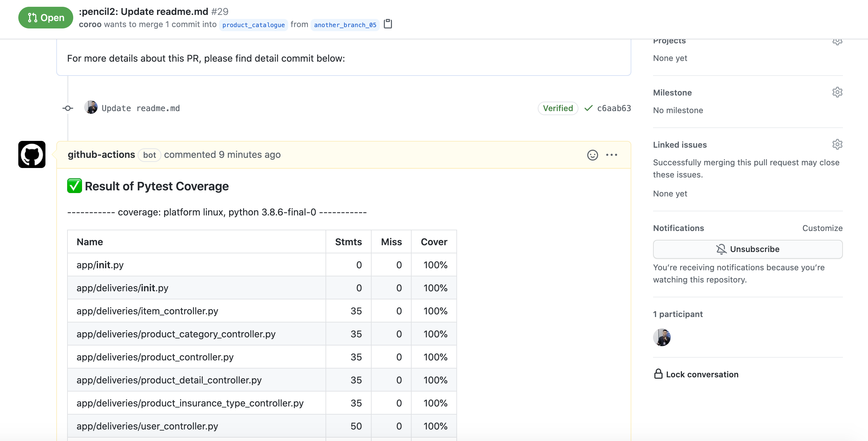This screenshot has width=868, height=441.
Task: Click the coverage platform linux python 3.8.6 line
Action: [217, 212]
